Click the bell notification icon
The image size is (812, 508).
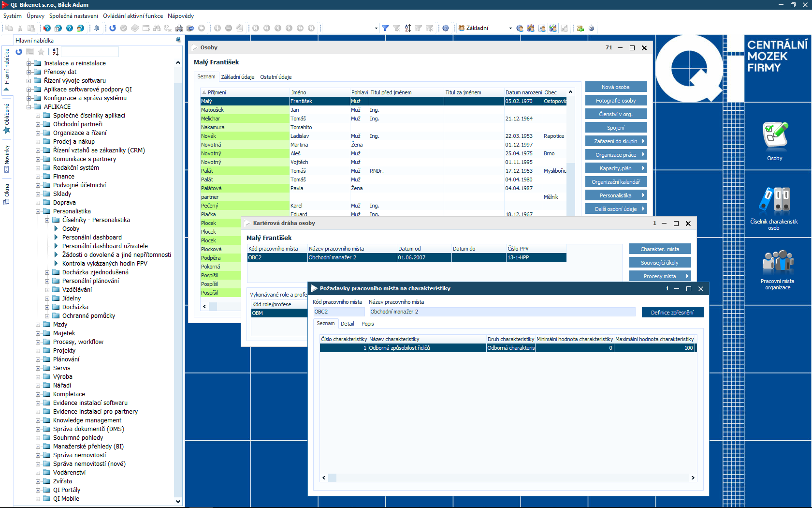point(97,28)
